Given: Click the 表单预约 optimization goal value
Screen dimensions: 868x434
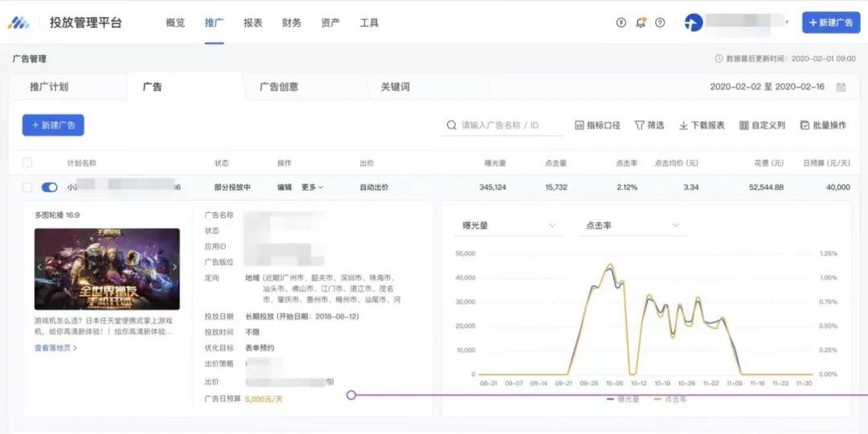Looking at the screenshot, I should [260, 348].
